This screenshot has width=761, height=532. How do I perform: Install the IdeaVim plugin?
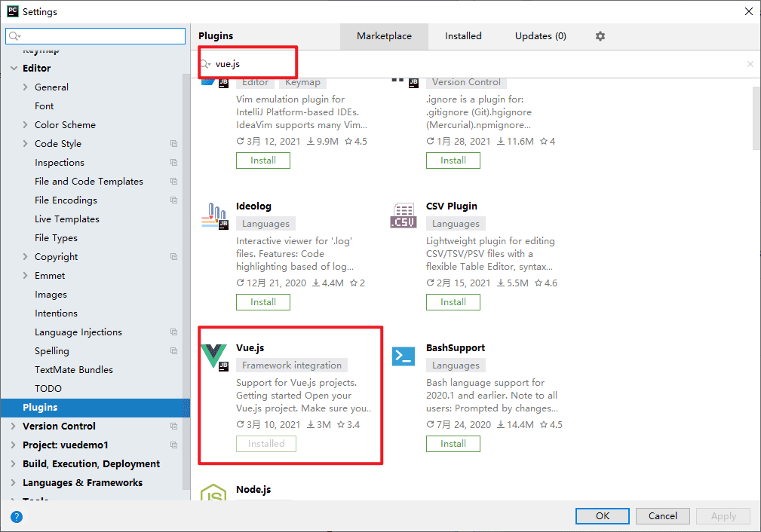(x=263, y=161)
